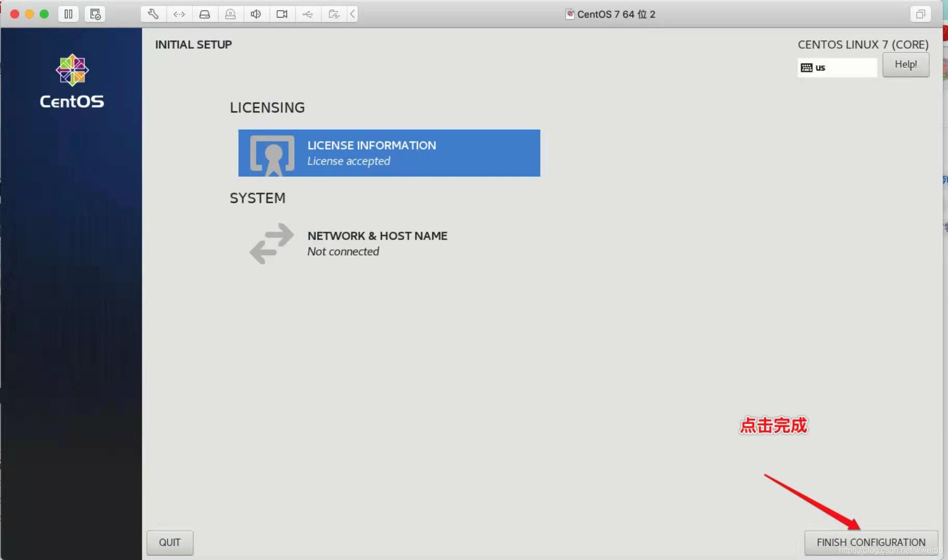Click the SYSTEM section heading

click(x=257, y=198)
